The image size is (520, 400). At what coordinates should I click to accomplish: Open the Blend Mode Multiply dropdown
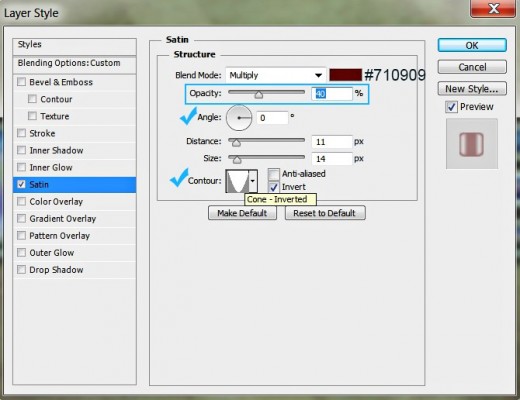pyautogui.click(x=276, y=75)
